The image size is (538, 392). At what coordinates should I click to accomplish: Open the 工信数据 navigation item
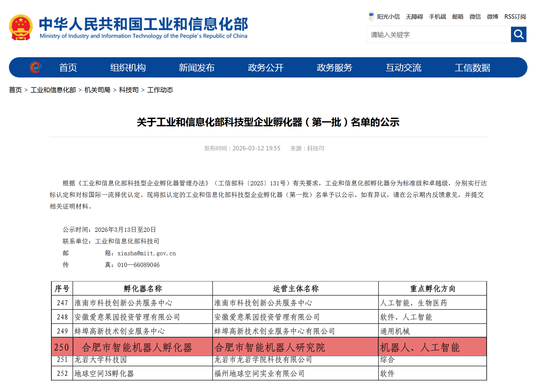472,67
